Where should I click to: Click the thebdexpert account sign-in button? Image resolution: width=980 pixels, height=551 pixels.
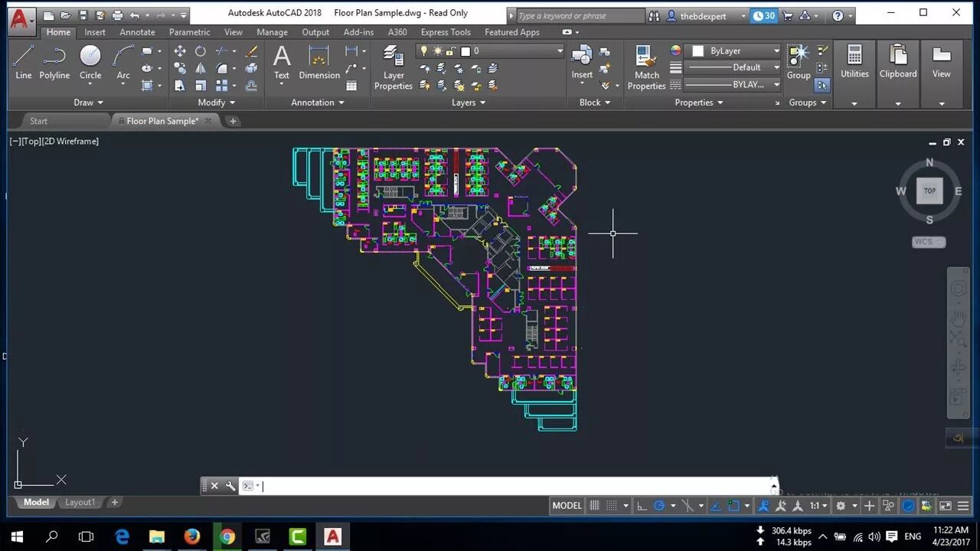[707, 15]
